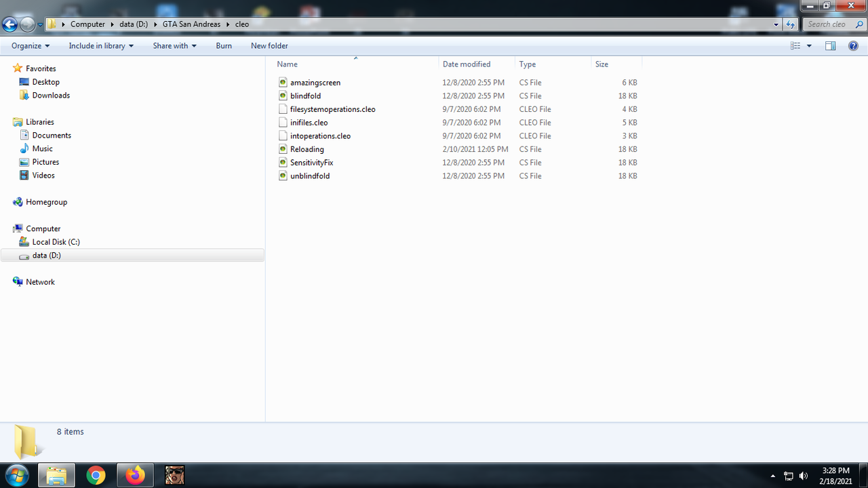Click the Network icon in navigation pane
The image size is (868, 488).
click(18, 282)
